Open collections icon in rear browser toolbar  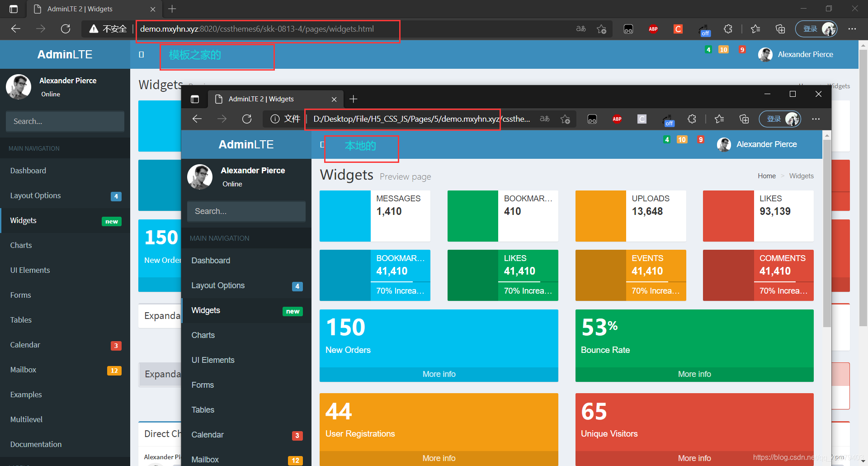[780, 29]
